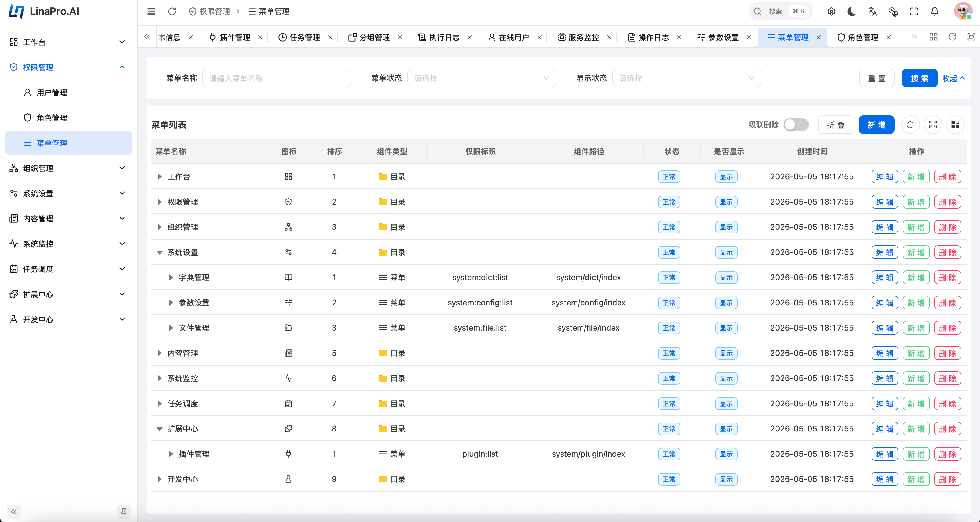This screenshot has height=522, width=980.
Task: Open the 显示状态 dropdown
Action: click(x=686, y=78)
